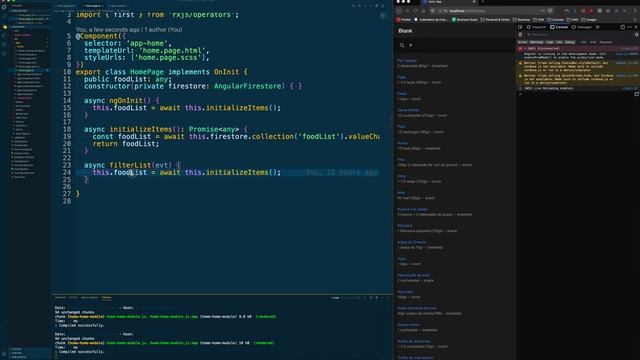640x360 pixels.
Task: Toggle the Requests filter in console
Action: click(x=606, y=42)
